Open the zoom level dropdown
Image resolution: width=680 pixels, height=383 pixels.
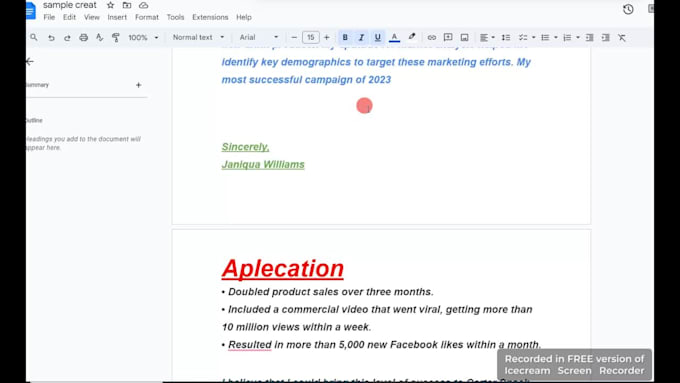coord(143,38)
